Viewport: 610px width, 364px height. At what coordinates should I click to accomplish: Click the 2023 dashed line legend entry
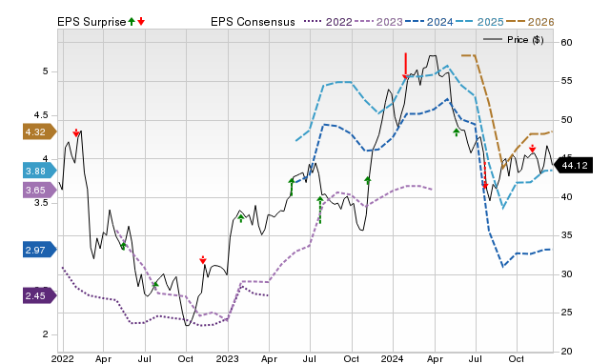378,22
